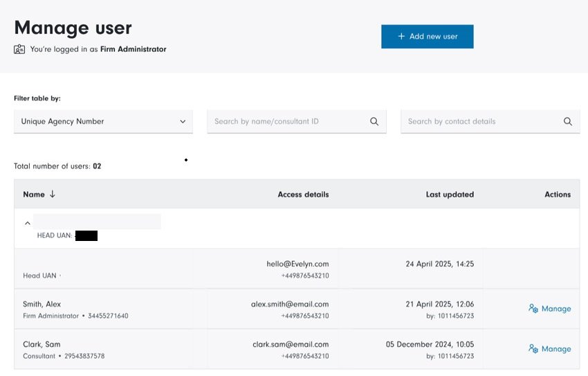This screenshot has height=376, width=588.
Task: Click the user-gear icon in Alex Smith's row
Action: click(533, 309)
